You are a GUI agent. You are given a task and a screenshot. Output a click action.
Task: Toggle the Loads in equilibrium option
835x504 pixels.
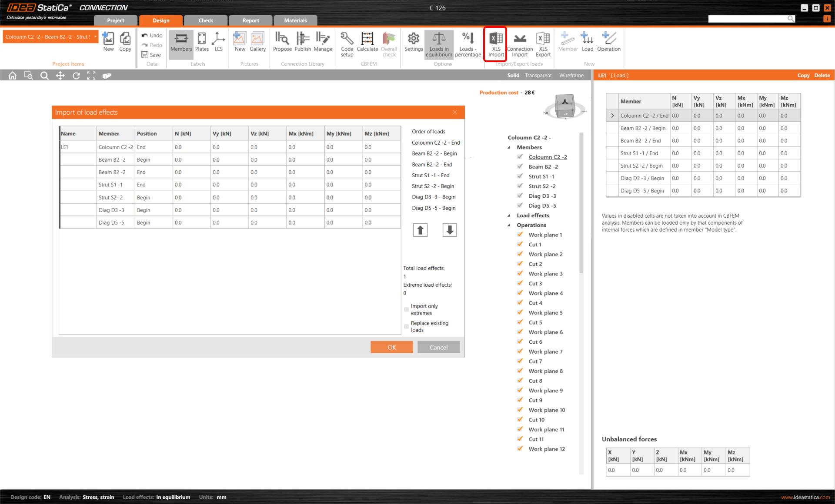pyautogui.click(x=439, y=43)
